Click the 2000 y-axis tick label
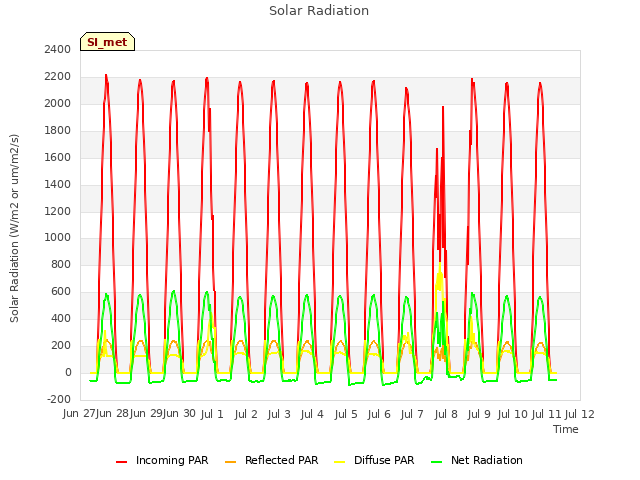The height and width of the screenshot is (480, 640). pos(58,104)
